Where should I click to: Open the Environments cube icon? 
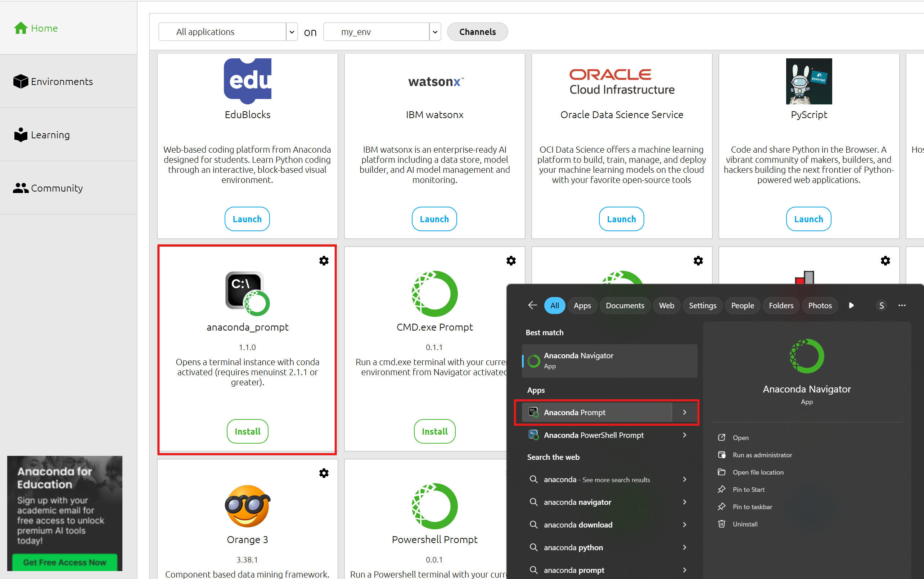21,82
